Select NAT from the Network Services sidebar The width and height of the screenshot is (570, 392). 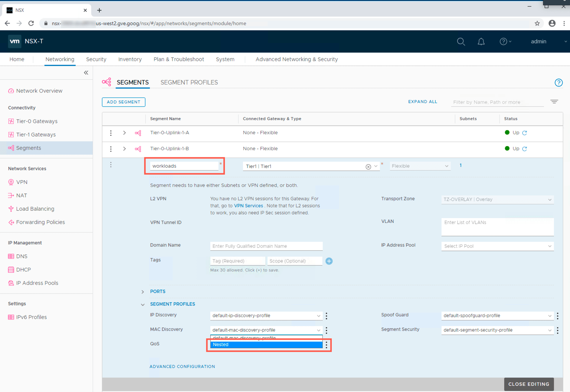[21, 195]
